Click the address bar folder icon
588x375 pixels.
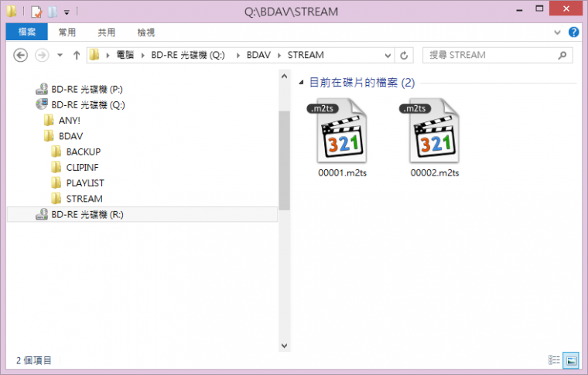94,56
